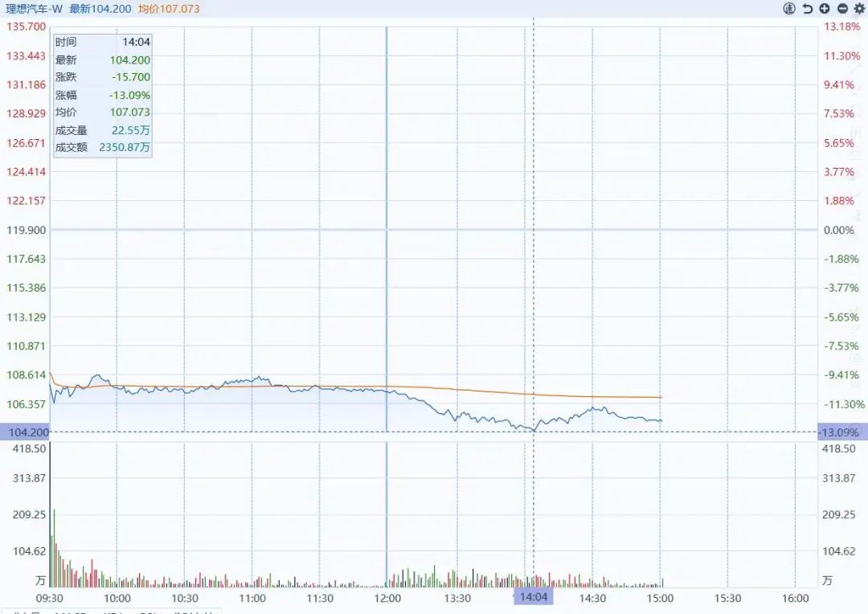Click the 15:00 time axis label

pos(660,598)
